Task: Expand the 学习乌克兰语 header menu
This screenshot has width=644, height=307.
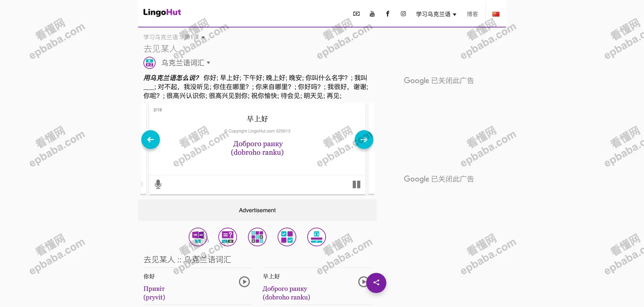Action: pos(436,14)
